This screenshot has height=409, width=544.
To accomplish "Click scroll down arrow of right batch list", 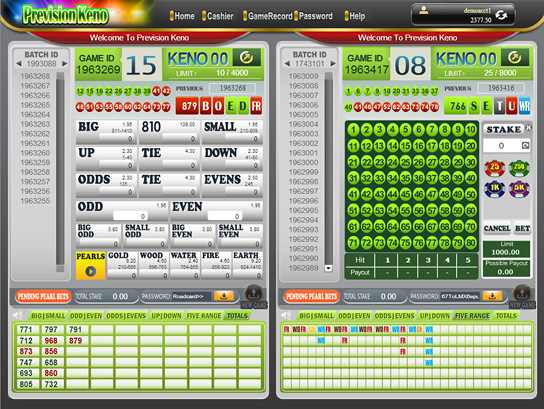I will coord(328,268).
